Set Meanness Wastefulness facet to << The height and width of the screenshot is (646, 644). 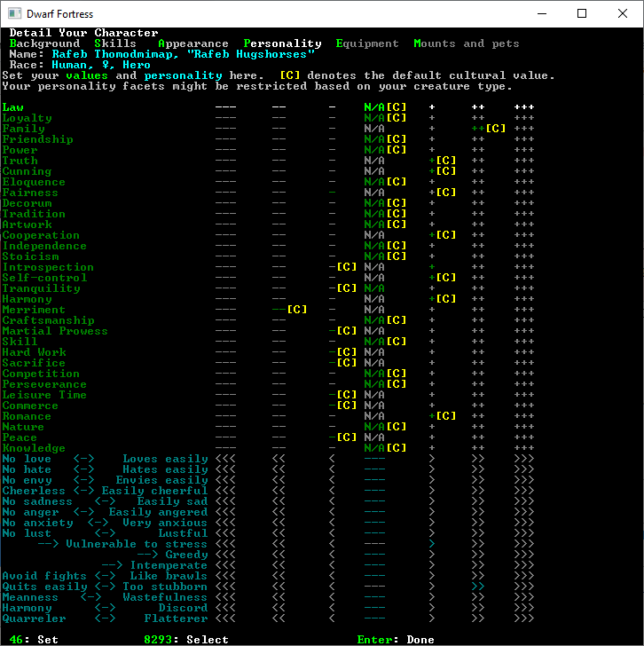tap(279, 597)
